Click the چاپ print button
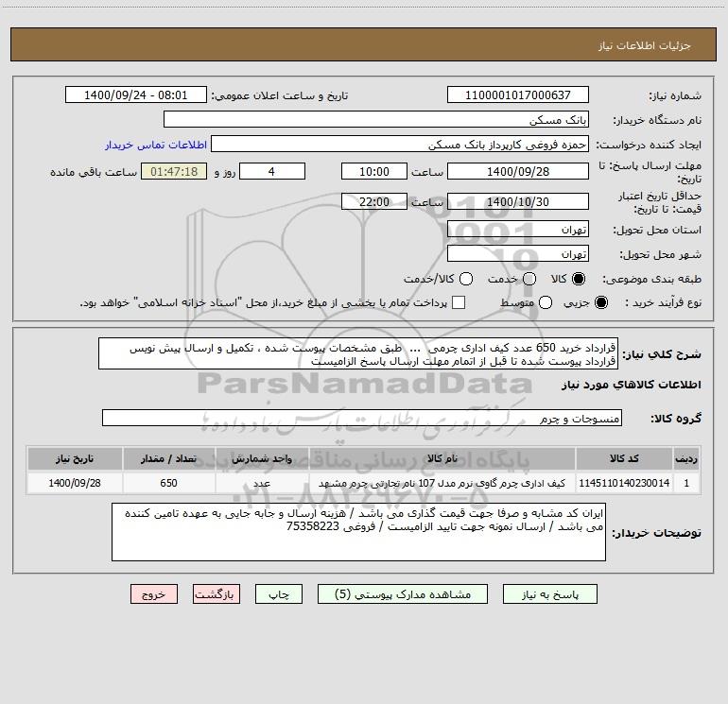The width and height of the screenshot is (728, 704). tap(279, 594)
